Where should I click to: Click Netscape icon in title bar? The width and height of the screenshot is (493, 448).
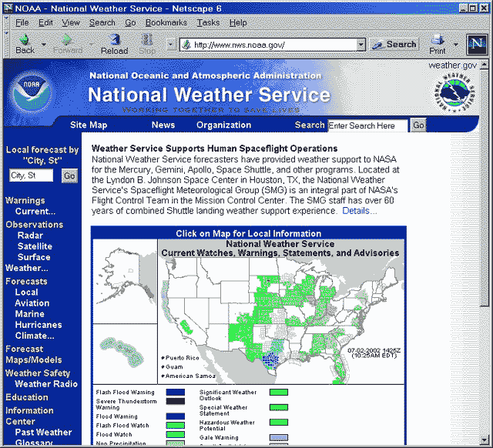(x=8, y=8)
